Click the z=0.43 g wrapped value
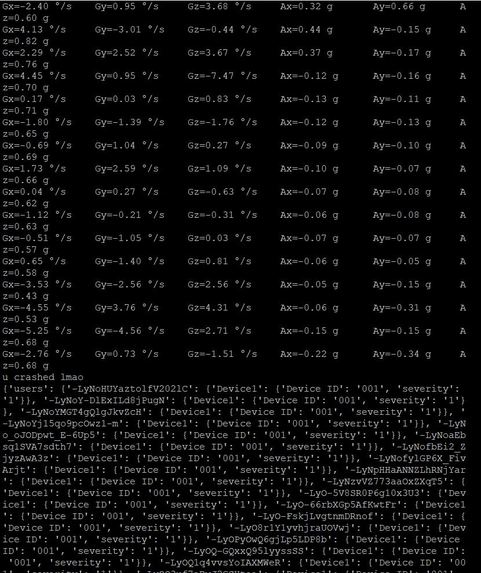The height and width of the screenshot is (573, 481). [25, 296]
